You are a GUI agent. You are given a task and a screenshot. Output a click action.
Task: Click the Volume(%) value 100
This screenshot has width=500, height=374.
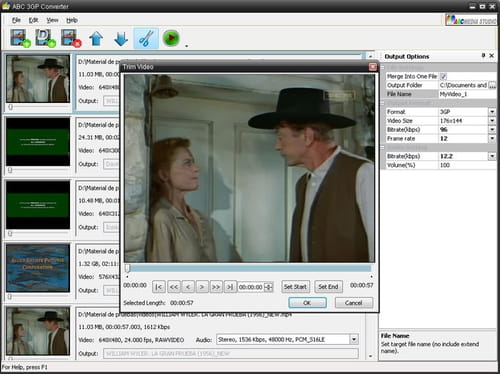467,165
